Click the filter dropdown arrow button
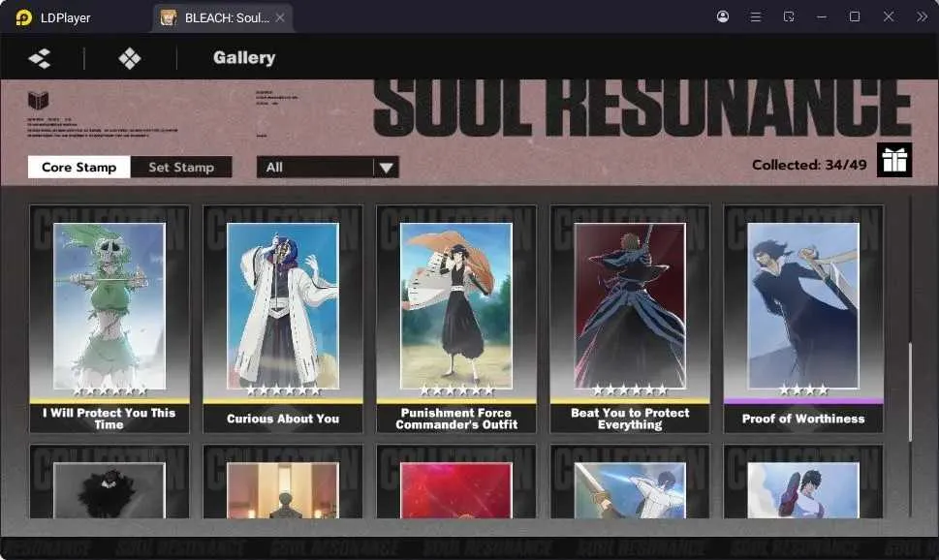This screenshot has width=939, height=560. (387, 168)
